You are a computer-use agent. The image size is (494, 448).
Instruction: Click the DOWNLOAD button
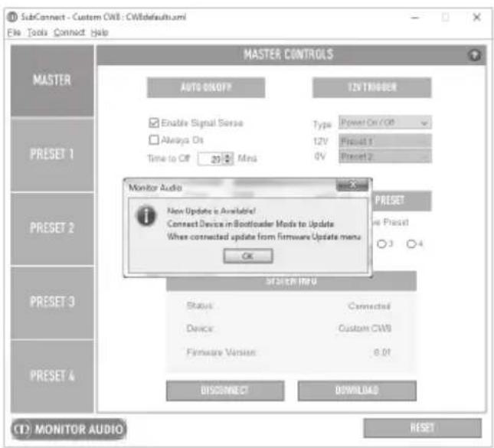(x=357, y=391)
